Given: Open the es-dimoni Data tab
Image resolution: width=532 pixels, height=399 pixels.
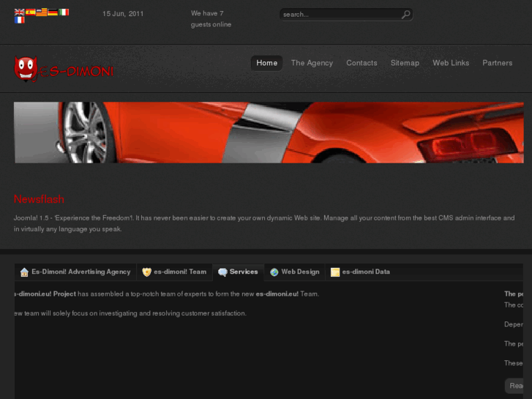Looking at the screenshot, I should tap(360, 272).
